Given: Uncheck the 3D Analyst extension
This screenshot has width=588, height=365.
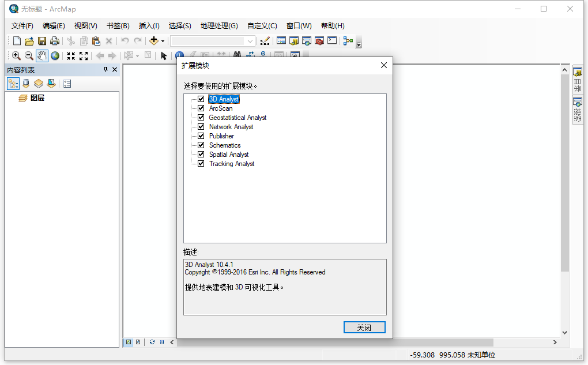Looking at the screenshot, I should pyautogui.click(x=201, y=99).
